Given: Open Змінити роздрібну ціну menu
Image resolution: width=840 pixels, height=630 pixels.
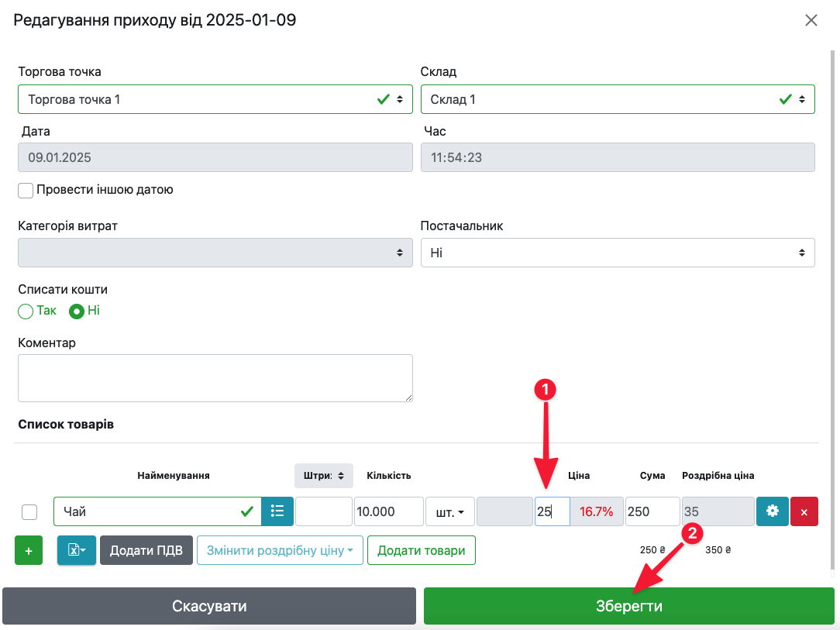Looking at the screenshot, I should click(279, 550).
